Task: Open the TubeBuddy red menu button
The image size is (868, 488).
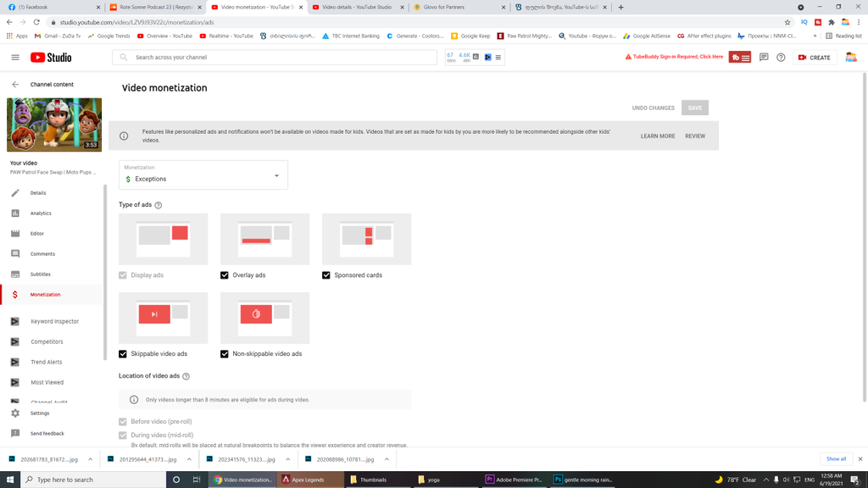Action: 739,58
